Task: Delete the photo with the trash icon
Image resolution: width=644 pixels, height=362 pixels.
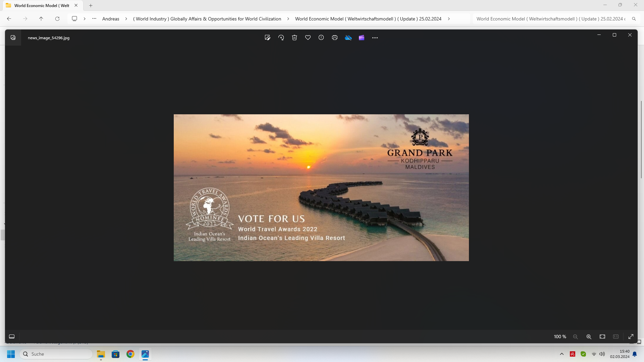Action: (294, 38)
